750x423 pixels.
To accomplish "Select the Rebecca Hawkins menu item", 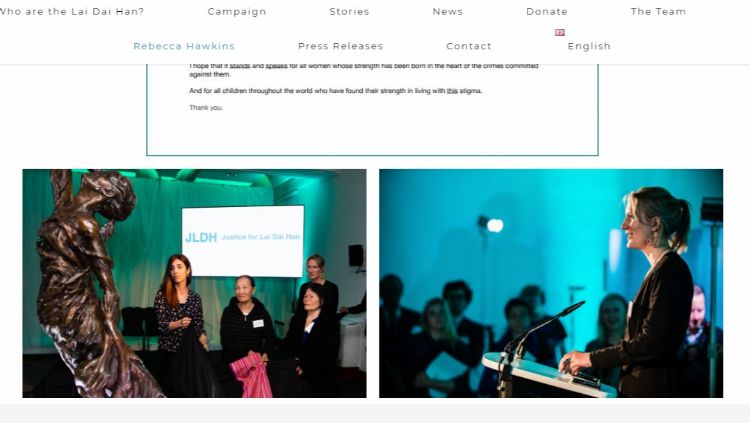I will click(x=184, y=46).
